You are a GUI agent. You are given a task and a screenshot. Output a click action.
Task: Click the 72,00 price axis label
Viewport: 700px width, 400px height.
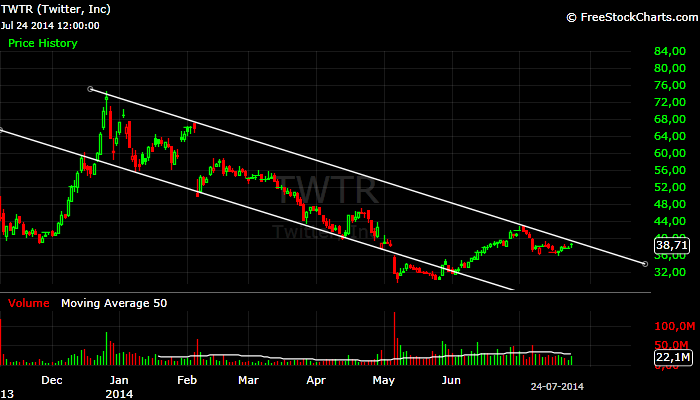point(670,102)
